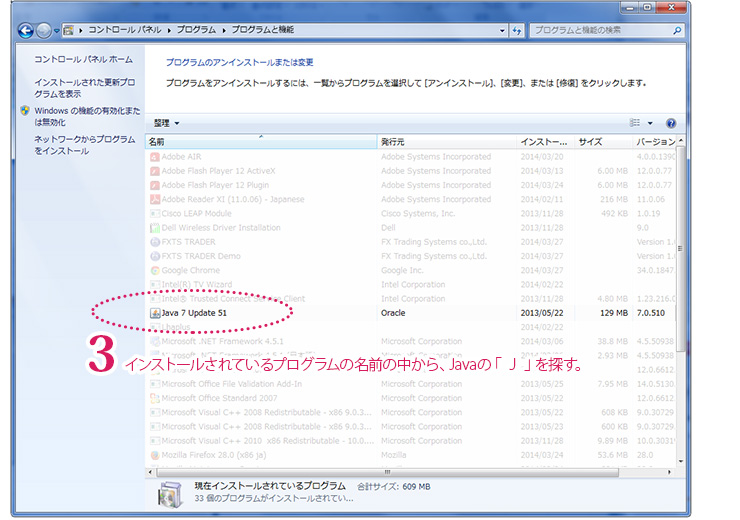Select the FXTS TRADER Demo icon
The image size is (740, 520).
155,256
